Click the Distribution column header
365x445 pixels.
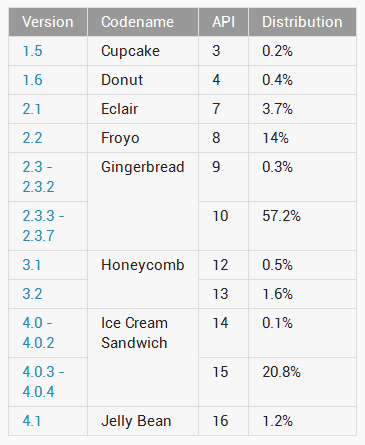(302, 22)
